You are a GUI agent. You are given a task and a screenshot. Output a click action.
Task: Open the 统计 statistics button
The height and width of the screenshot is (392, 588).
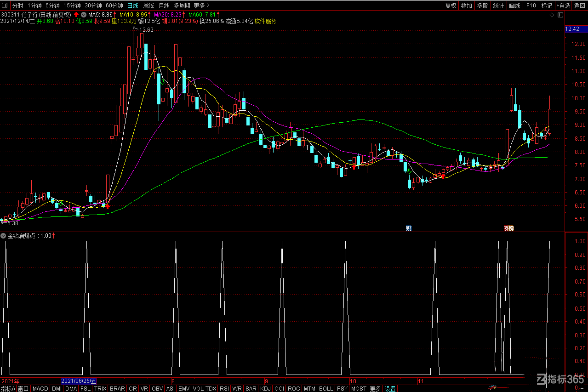click(x=498, y=6)
